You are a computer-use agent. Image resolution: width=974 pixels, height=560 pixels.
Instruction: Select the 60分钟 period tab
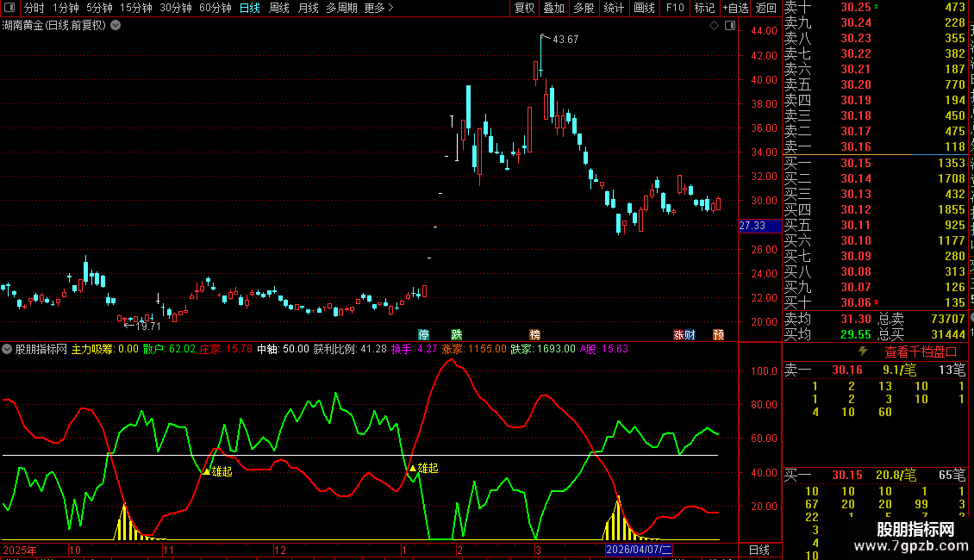(215, 8)
